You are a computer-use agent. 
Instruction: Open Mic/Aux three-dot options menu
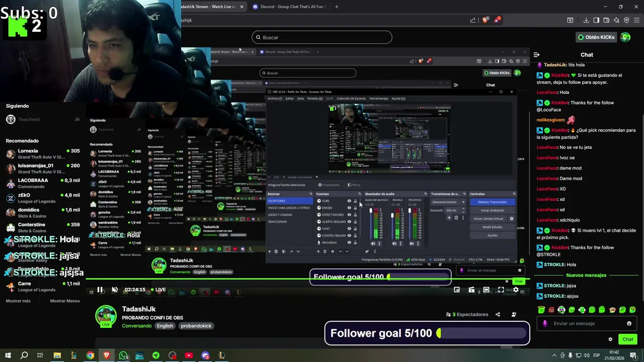coord(400,243)
